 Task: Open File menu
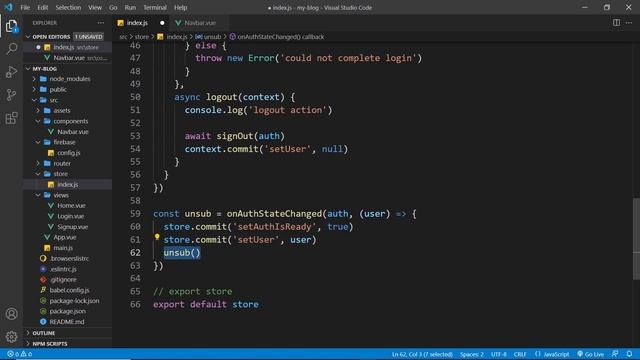tap(25, 7)
